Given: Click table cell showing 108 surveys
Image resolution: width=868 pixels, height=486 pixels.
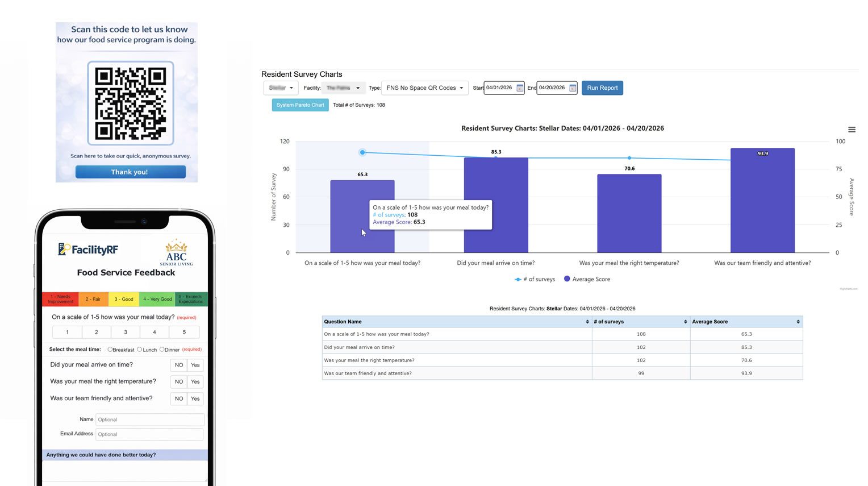Looking at the screenshot, I should [641, 334].
